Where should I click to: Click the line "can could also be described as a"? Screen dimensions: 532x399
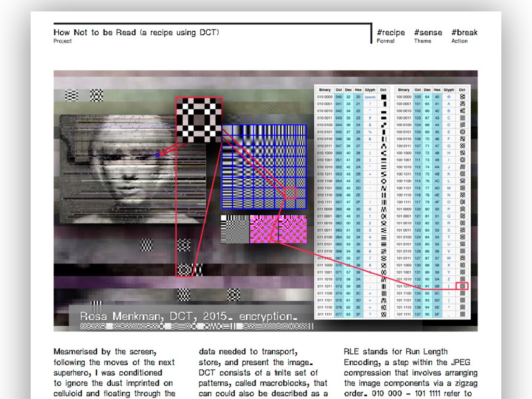tap(263, 394)
